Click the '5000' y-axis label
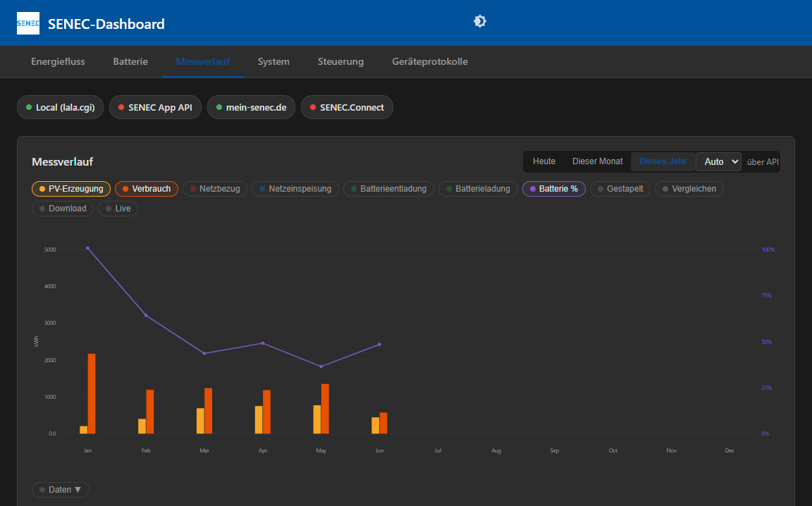 click(x=50, y=249)
